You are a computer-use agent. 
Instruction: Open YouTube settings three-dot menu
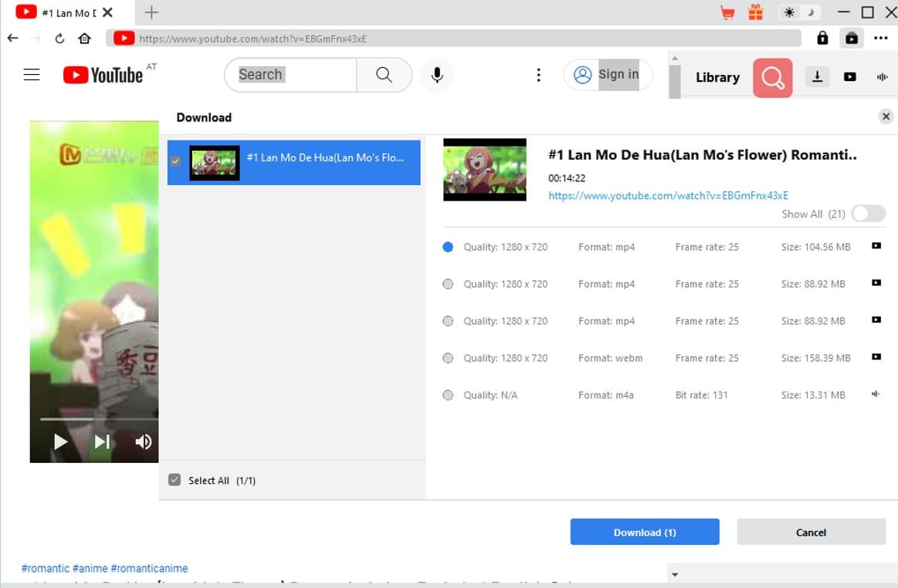point(538,75)
